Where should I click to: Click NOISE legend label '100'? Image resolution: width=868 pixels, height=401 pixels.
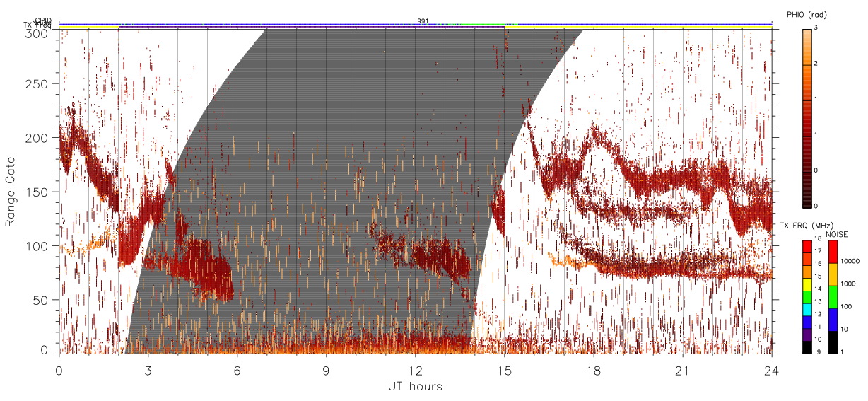point(845,306)
